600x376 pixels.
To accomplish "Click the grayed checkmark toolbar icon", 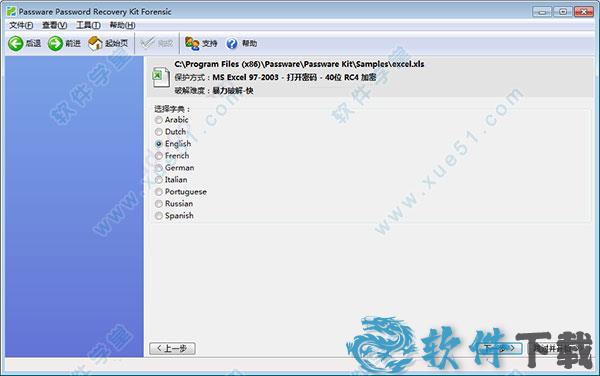I will [x=147, y=44].
